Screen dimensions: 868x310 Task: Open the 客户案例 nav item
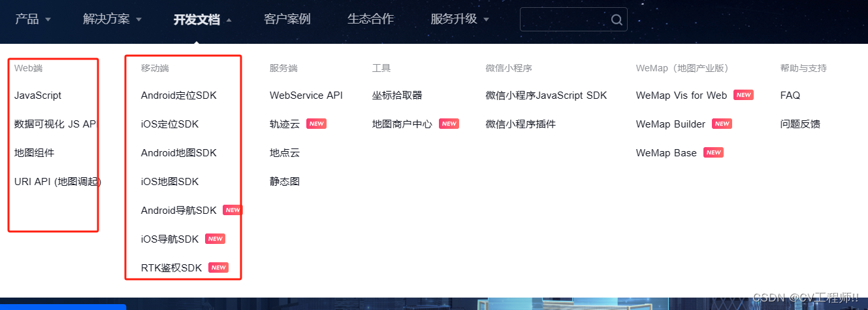pyautogui.click(x=287, y=19)
